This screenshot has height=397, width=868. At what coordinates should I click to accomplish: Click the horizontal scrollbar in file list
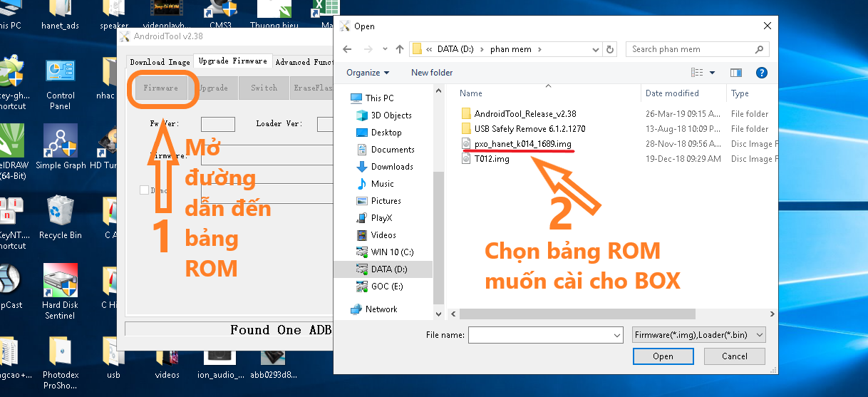pos(577,314)
